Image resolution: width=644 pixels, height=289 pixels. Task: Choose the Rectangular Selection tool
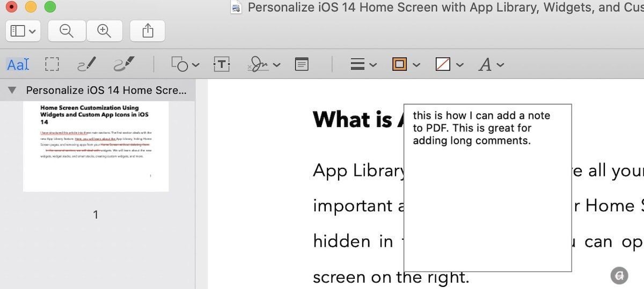[52, 65]
